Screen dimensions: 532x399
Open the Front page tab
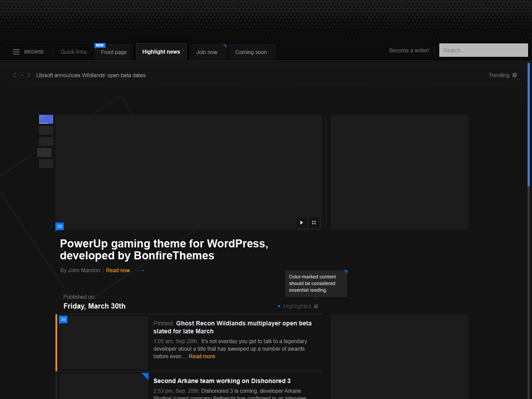point(114,52)
